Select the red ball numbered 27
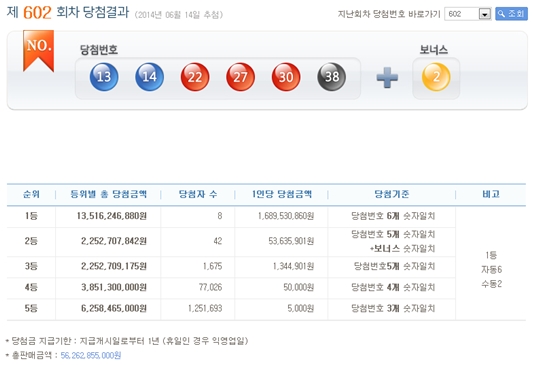The image size is (540, 365). pos(240,76)
